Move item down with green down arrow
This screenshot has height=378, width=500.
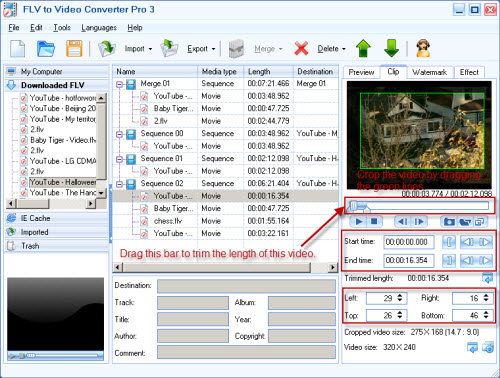pos(391,49)
